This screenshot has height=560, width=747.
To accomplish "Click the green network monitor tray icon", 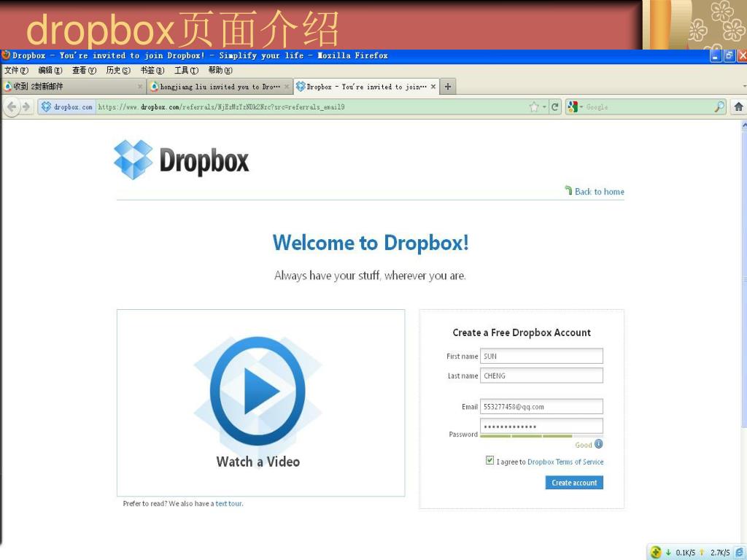I will pyautogui.click(x=656, y=552).
